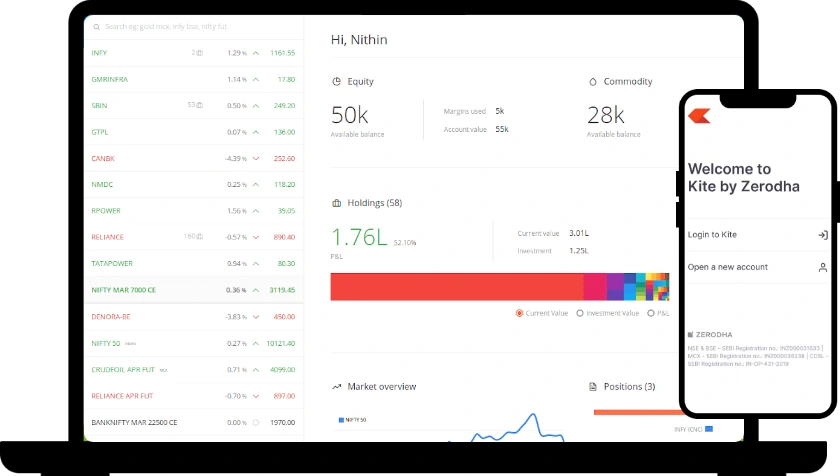Click the Equity pie chart icon
This screenshot has height=476, width=840.
(336, 81)
